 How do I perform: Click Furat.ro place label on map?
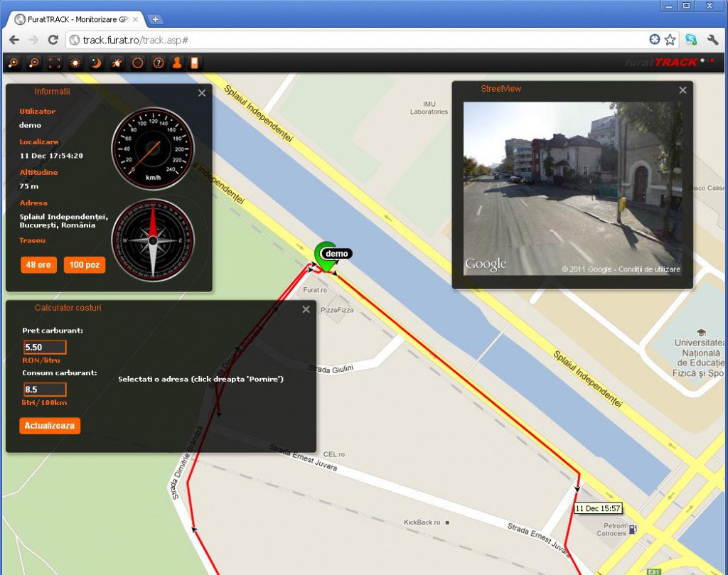(315, 290)
